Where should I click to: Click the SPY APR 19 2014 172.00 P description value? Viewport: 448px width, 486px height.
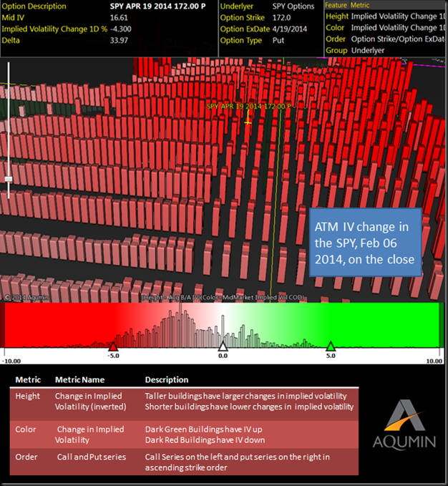(x=157, y=6)
